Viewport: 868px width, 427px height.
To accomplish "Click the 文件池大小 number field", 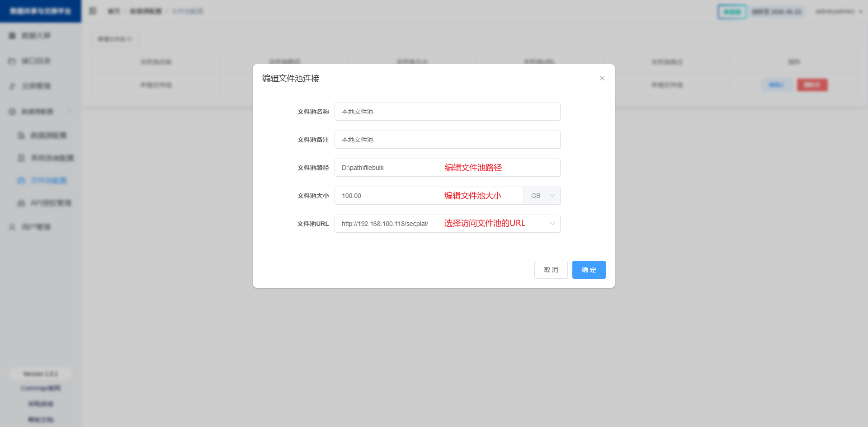I will 389,196.
